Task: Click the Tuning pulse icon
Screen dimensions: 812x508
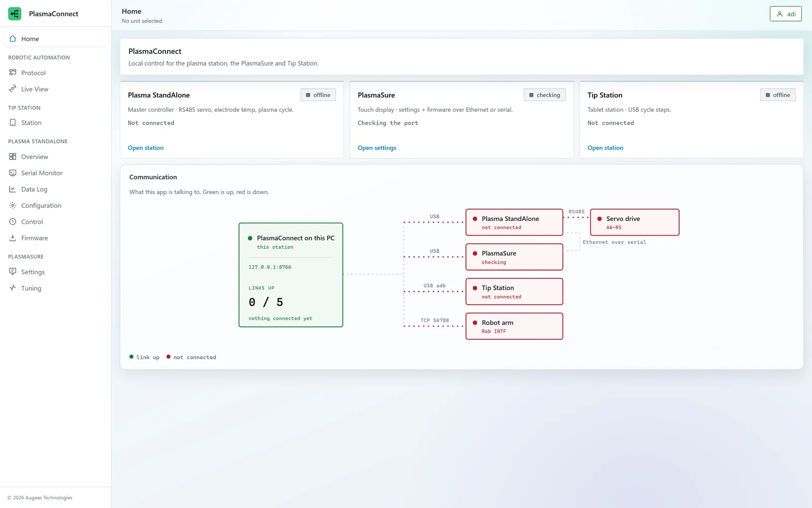Action: point(13,288)
